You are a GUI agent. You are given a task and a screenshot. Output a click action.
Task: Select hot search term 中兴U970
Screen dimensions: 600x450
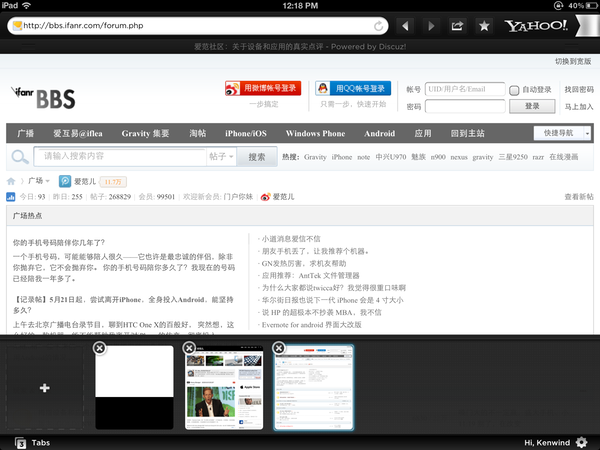pyautogui.click(x=391, y=157)
